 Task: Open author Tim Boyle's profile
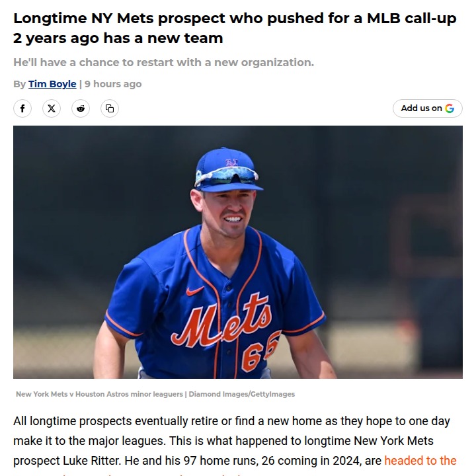[52, 84]
